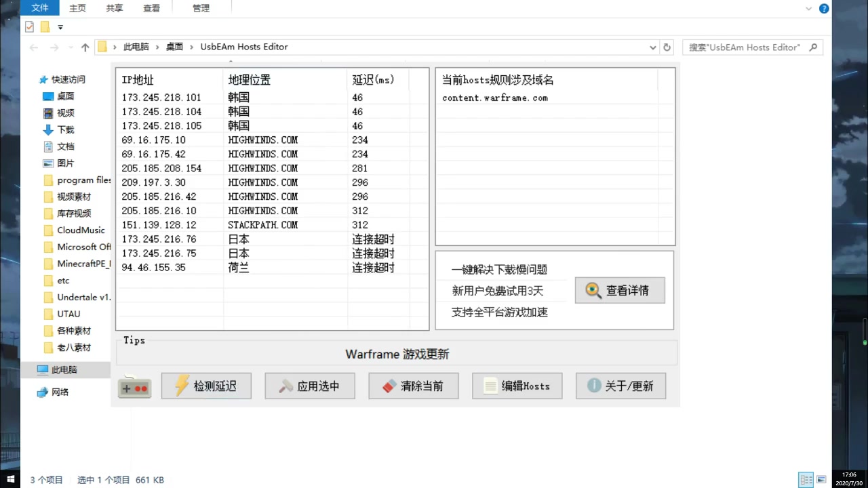Viewport: 868px width, 488px height.
Task: Click the IP地址 column header
Action: (170, 80)
